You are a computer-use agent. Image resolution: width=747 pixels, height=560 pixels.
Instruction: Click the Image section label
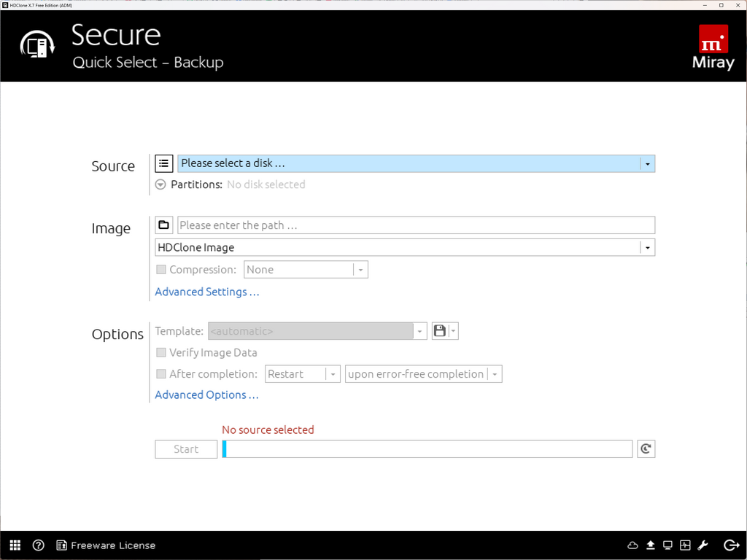[x=111, y=228]
